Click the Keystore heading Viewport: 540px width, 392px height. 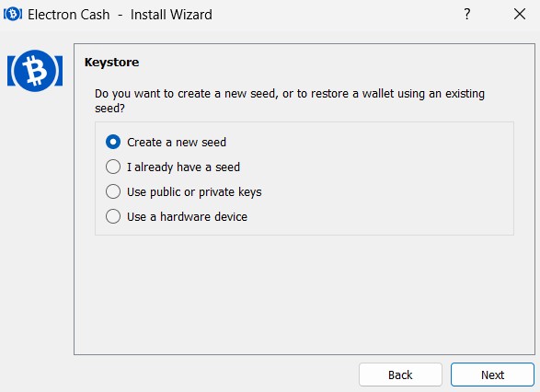(x=112, y=63)
